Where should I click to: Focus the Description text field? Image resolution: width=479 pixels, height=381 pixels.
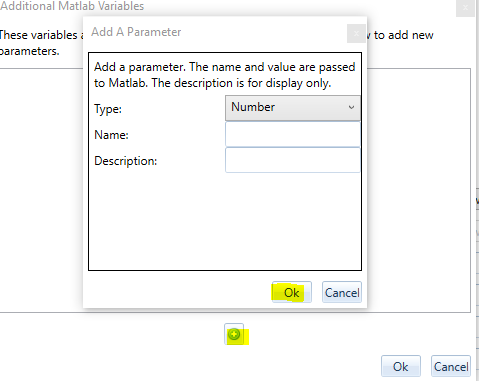[x=293, y=160]
